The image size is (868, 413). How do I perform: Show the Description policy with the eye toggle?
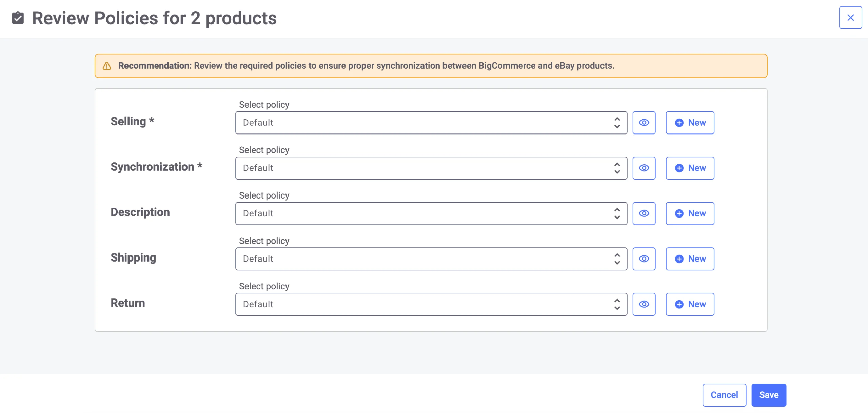[644, 213]
